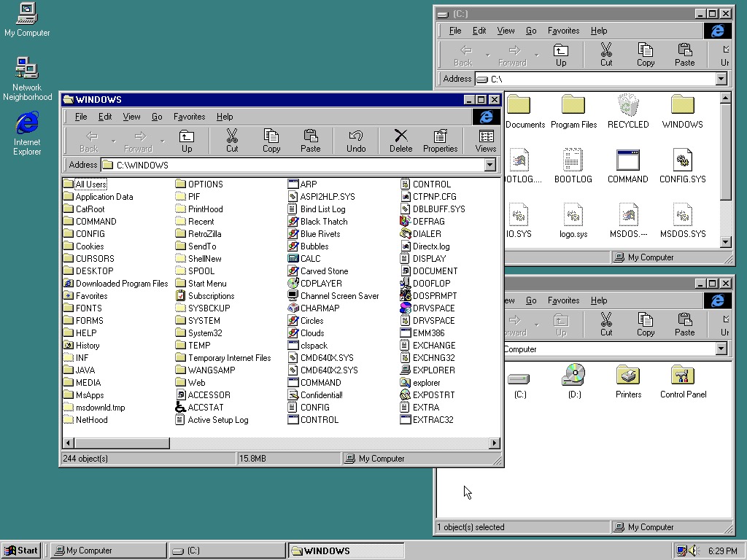Viewport: 747px width, 560px height.
Task: Select the CDPLAYER program file
Action: [x=315, y=284]
